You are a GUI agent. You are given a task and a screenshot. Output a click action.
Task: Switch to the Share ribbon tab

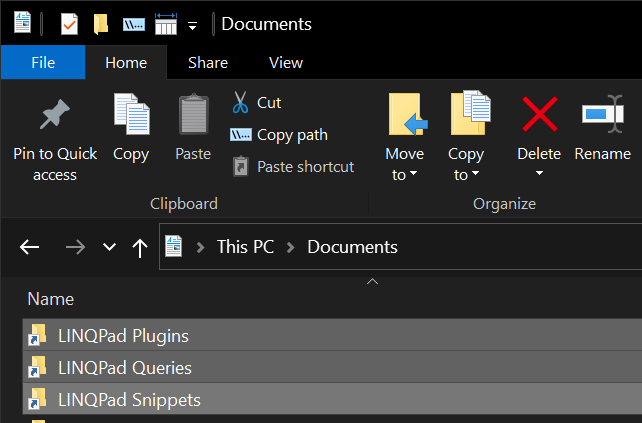click(208, 62)
